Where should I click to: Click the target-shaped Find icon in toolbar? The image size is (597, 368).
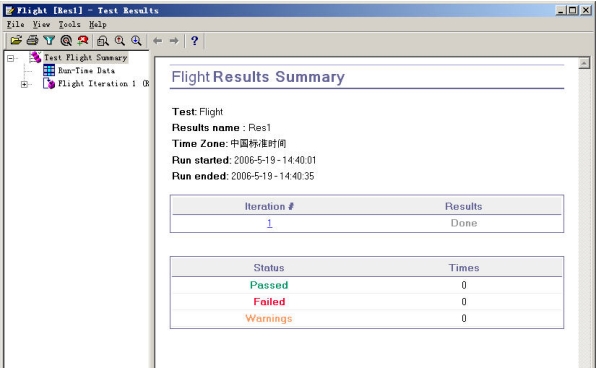[66, 40]
